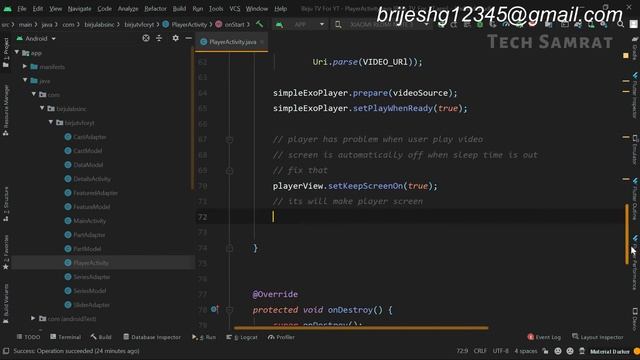
Task: Open the Window menu
Action: pyautogui.click(x=257, y=9)
